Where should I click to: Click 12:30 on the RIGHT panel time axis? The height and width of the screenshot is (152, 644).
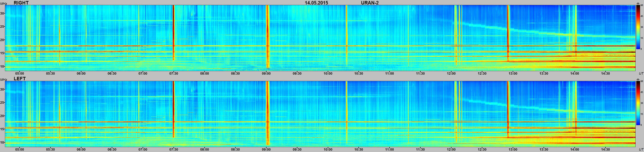pos(482,73)
